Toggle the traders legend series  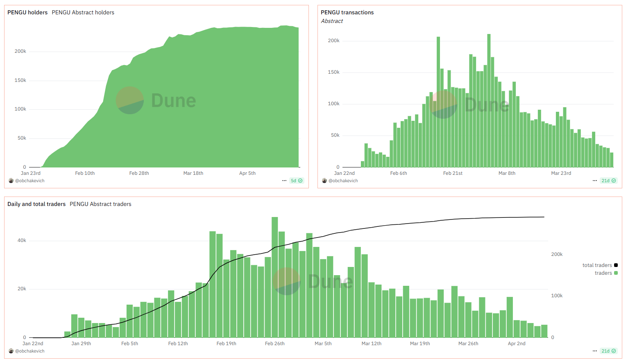click(x=603, y=273)
